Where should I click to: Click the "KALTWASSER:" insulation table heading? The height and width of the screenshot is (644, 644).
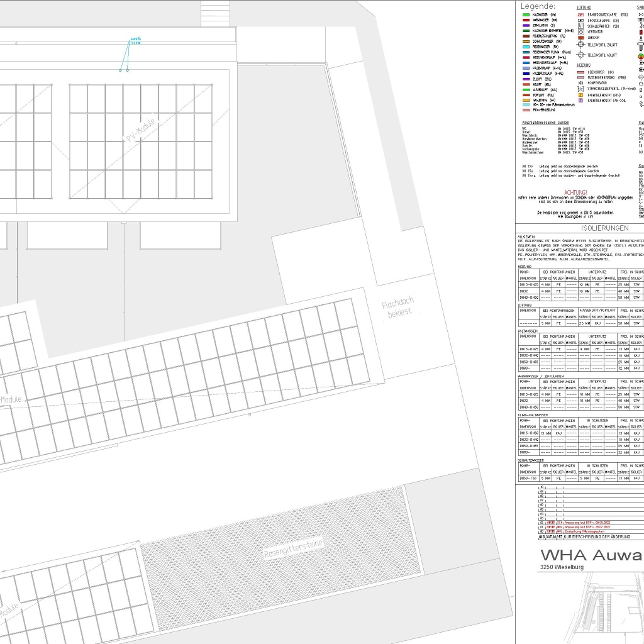click(528, 331)
